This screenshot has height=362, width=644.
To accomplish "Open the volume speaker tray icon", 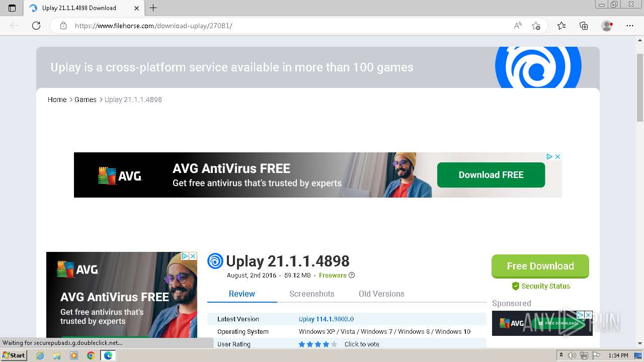I will point(572,355).
